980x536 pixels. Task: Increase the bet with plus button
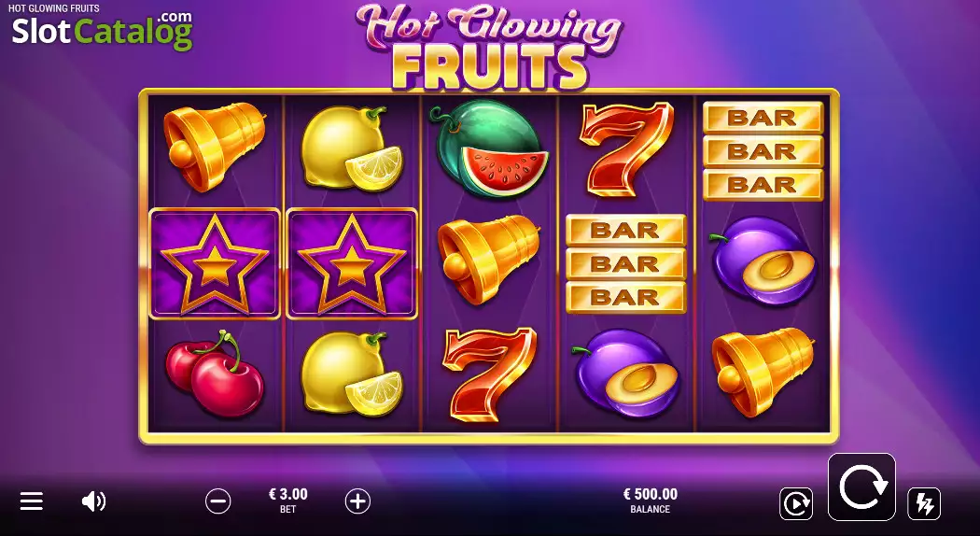coord(357,501)
